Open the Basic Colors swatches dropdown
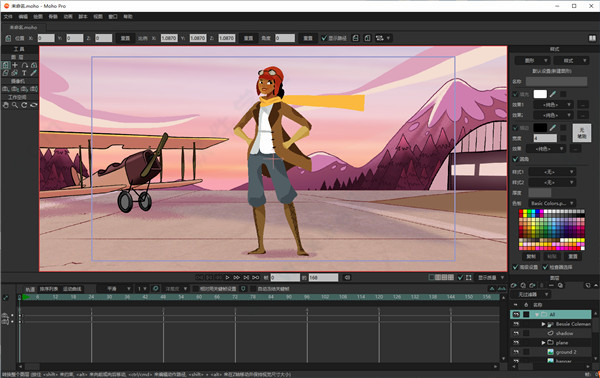This screenshot has height=378, width=600. click(x=552, y=203)
